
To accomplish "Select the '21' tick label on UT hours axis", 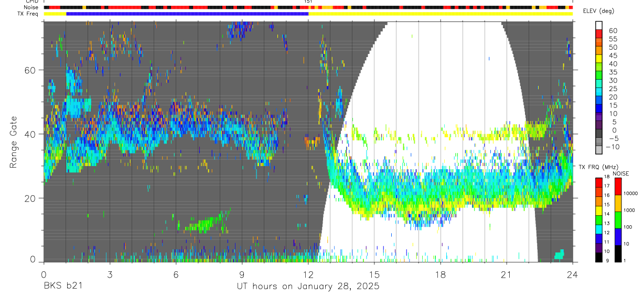I will pyautogui.click(x=507, y=274).
